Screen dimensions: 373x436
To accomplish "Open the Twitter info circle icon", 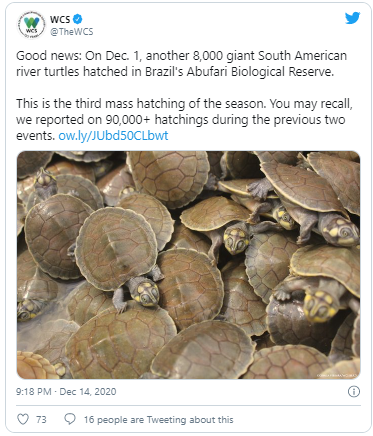I will [x=354, y=391].
